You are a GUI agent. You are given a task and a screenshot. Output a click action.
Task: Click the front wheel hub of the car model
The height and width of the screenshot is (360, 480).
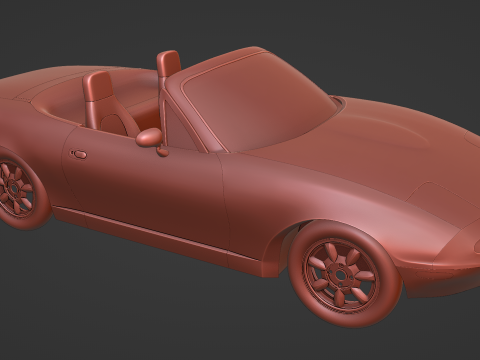tap(340, 275)
